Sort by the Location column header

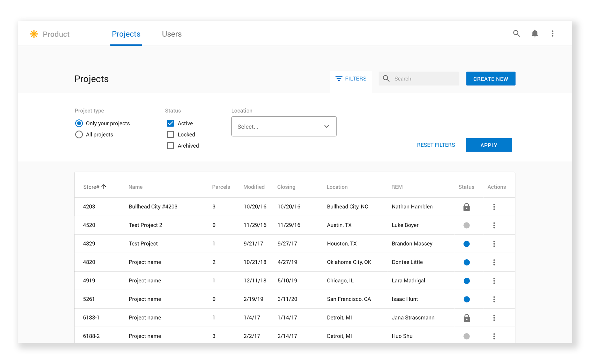pos(337,187)
